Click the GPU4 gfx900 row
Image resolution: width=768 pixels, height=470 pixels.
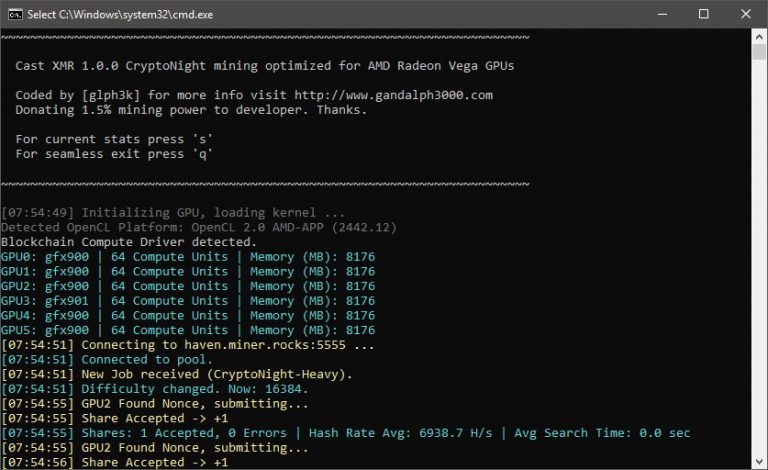pos(188,315)
